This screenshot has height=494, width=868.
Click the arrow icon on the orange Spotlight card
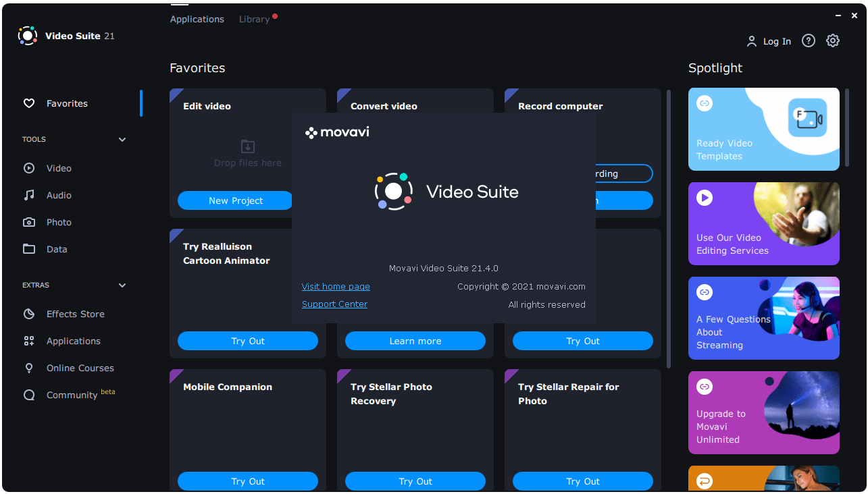[705, 481]
